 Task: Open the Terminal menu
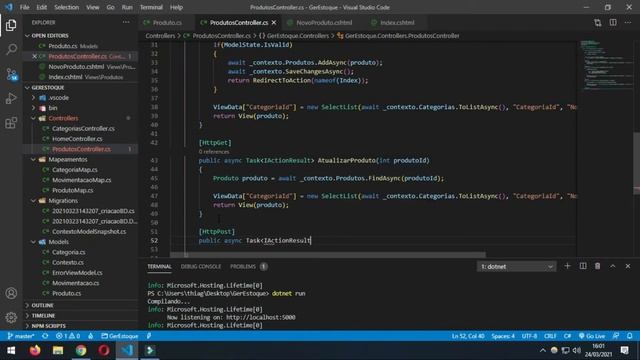click(x=151, y=7)
